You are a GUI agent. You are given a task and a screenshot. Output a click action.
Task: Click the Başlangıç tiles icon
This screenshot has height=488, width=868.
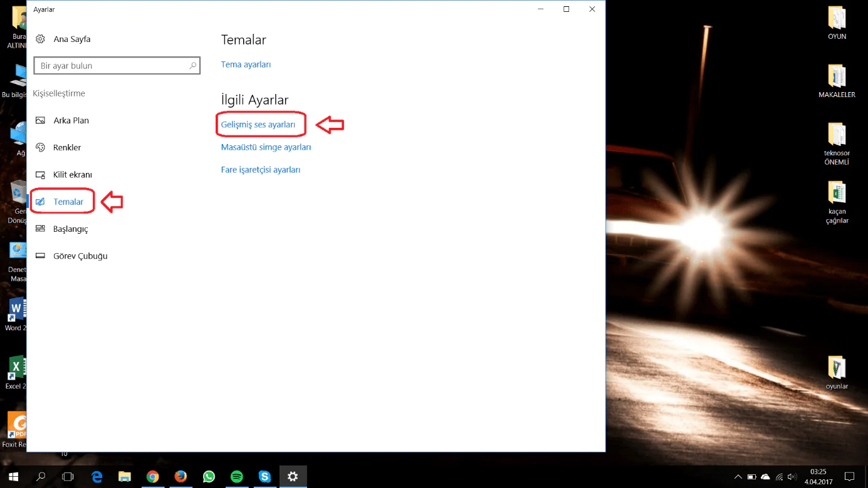pyautogui.click(x=40, y=229)
